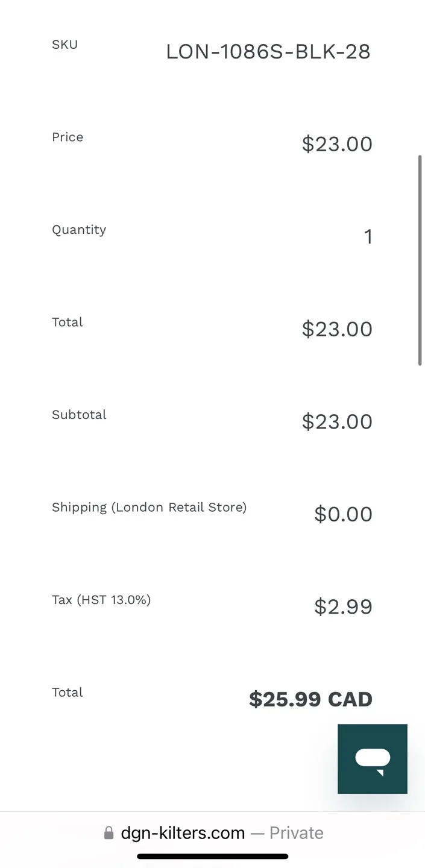Tap Shipping (London Retail Store) label
425x868 pixels.
(x=149, y=507)
